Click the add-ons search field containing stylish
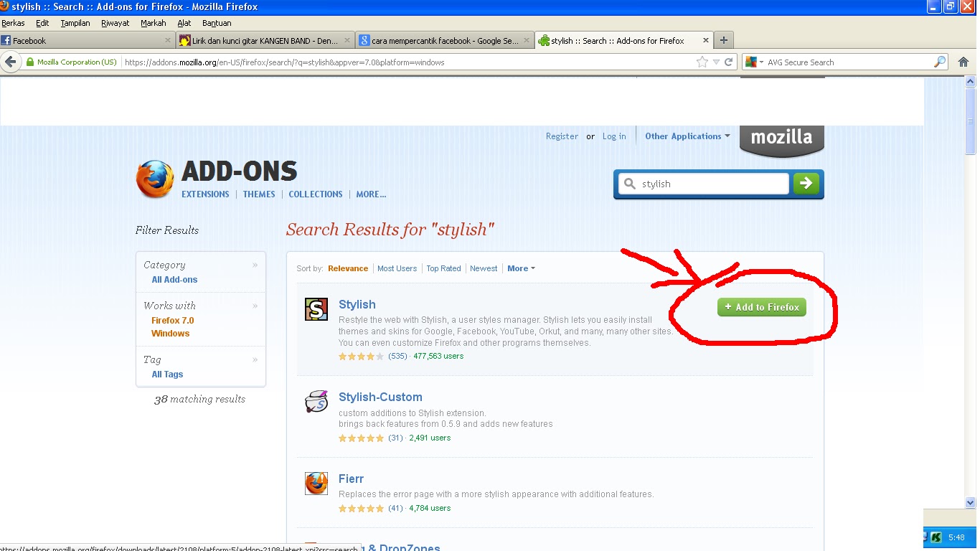980x551 pixels. 703,184
